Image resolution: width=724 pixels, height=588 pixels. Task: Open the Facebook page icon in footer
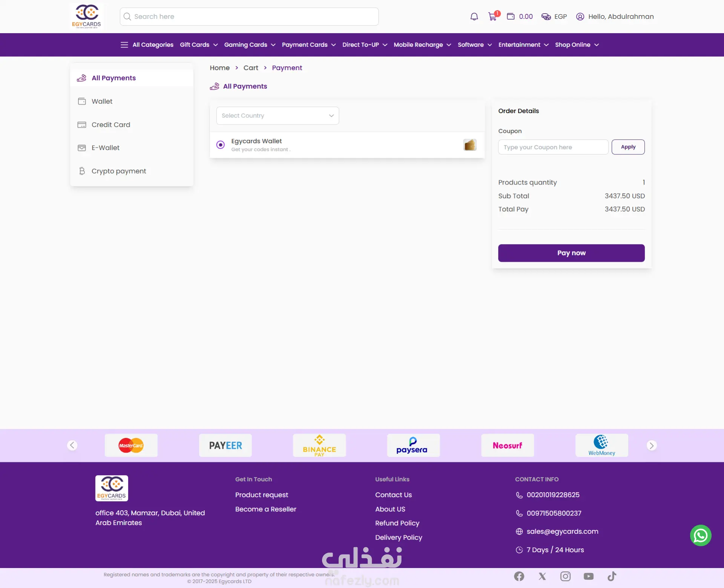coord(519,576)
